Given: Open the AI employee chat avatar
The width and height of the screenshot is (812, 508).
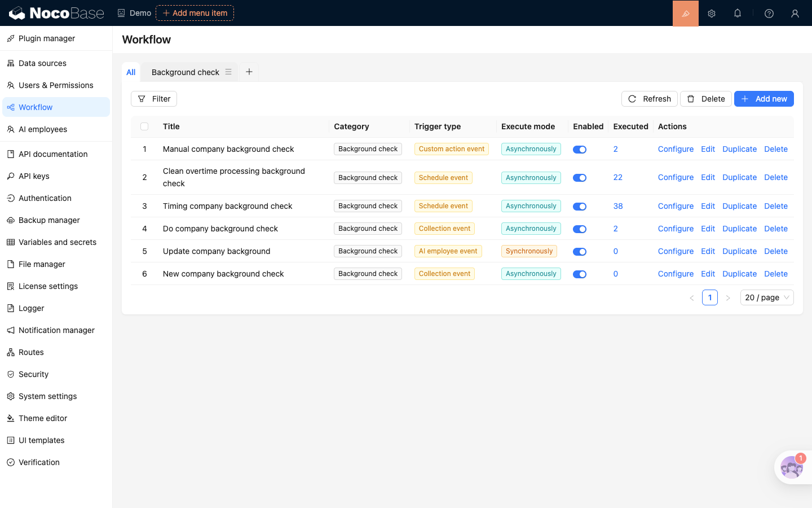Looking at the screenshot, I should tap(792, 467).
